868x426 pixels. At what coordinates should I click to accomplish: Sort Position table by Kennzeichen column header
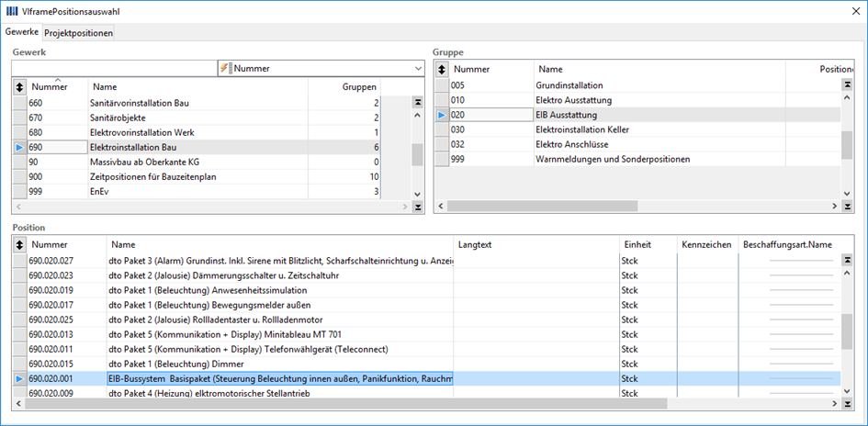tap(707, 244)
